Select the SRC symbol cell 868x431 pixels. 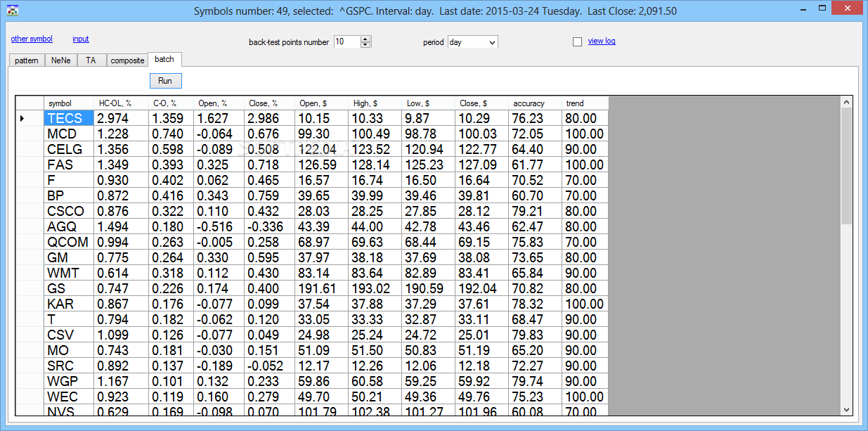coord(69,366)
